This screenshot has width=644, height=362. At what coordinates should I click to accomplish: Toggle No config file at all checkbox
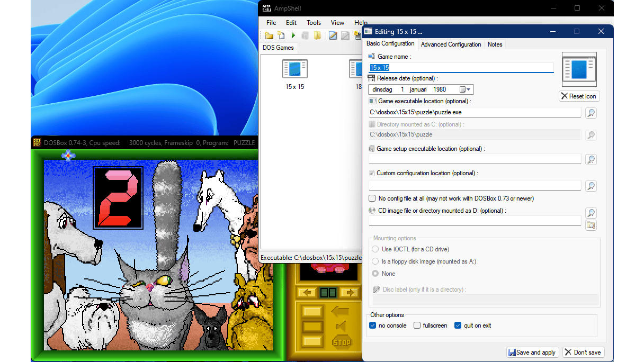pyautogui.click(x=372, y=198)
